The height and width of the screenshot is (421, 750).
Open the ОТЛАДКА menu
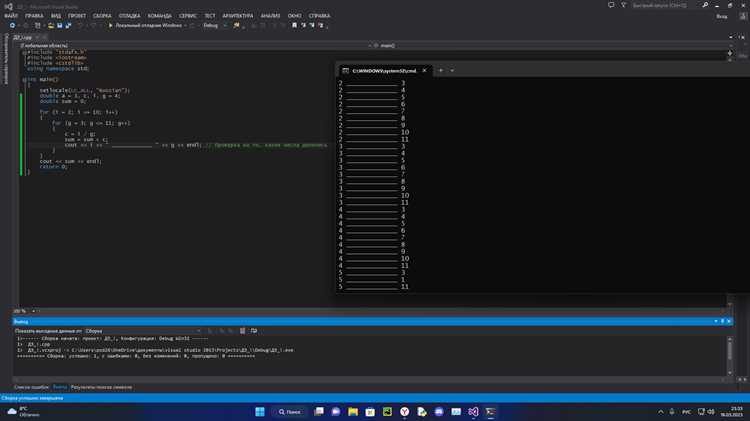pyautogui.click(x=129, y=16)
